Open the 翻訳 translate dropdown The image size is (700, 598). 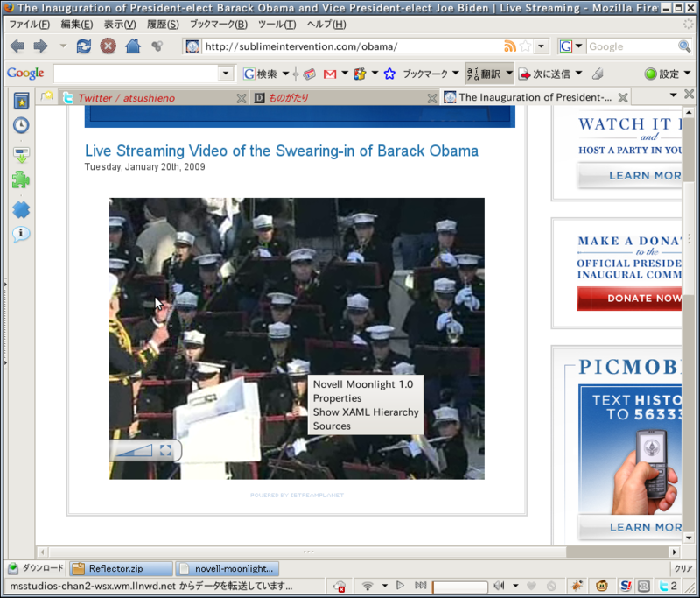pos(509,73)
